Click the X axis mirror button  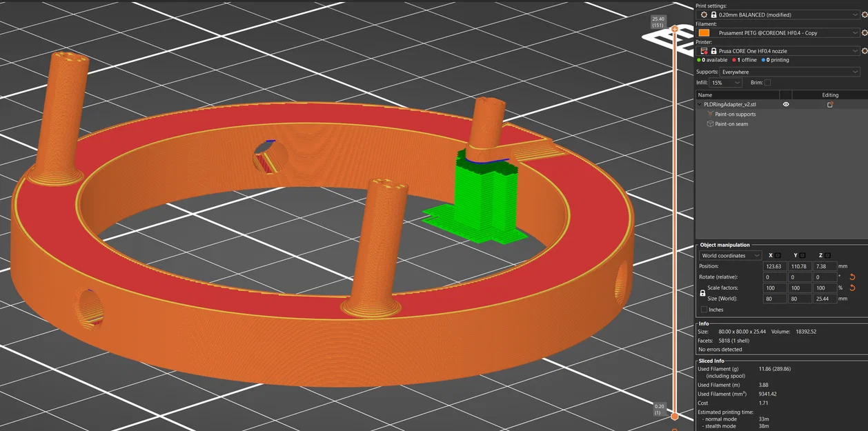[778, 256]
